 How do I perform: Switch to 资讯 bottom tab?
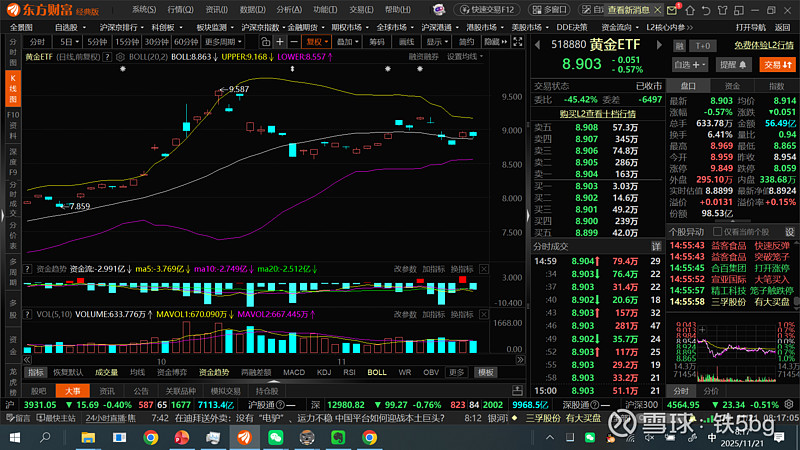pos(107,391)
